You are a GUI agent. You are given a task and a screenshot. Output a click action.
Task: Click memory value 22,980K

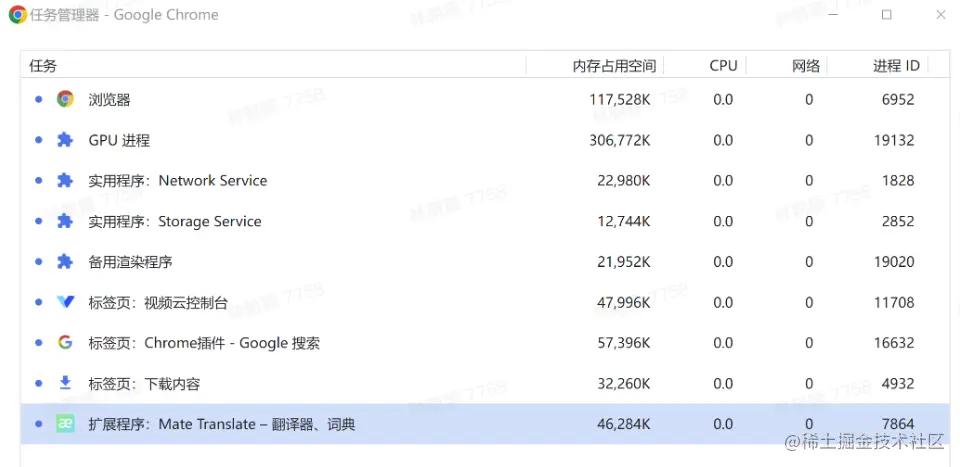point(624,181)
